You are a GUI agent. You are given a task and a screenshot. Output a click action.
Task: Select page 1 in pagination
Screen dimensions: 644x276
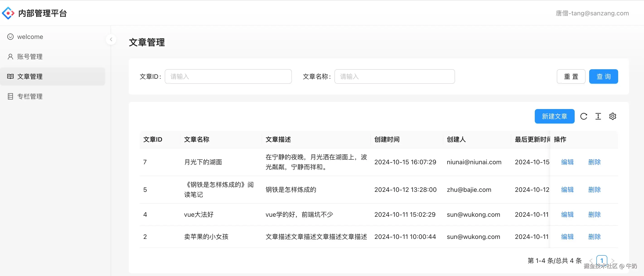pos(602,261)
